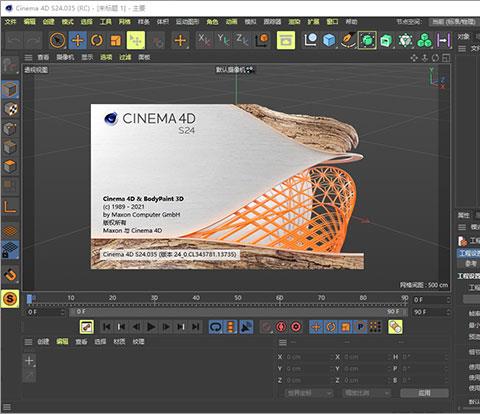Add a Null object with blue sphere icon
Image resolution: width=480 pixels, height=414 pixels.
pyautogui.click(x=311, y=40)
